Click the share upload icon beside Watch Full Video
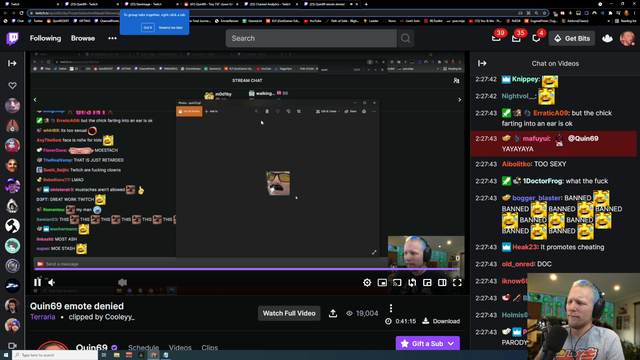 coord(333,313)
